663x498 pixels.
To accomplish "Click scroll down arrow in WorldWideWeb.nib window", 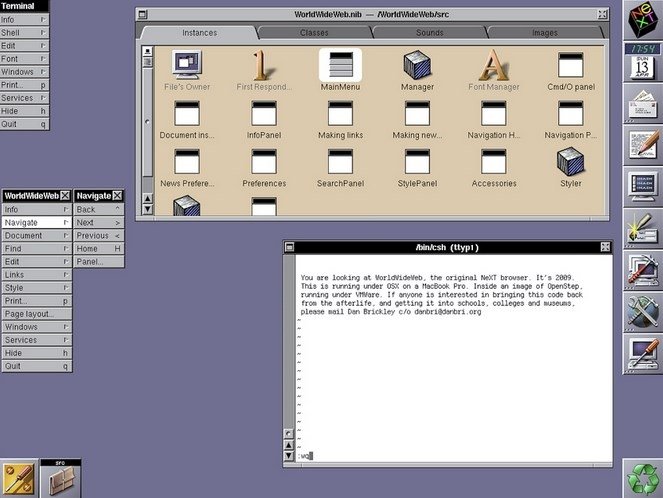I will tap(148, 209).
